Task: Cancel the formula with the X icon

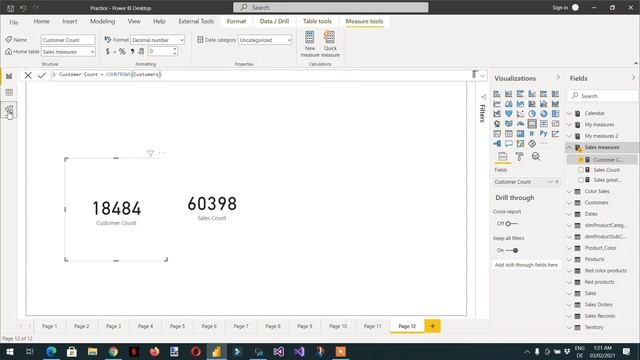Action: pyautogui.click(x=28, y=75)
